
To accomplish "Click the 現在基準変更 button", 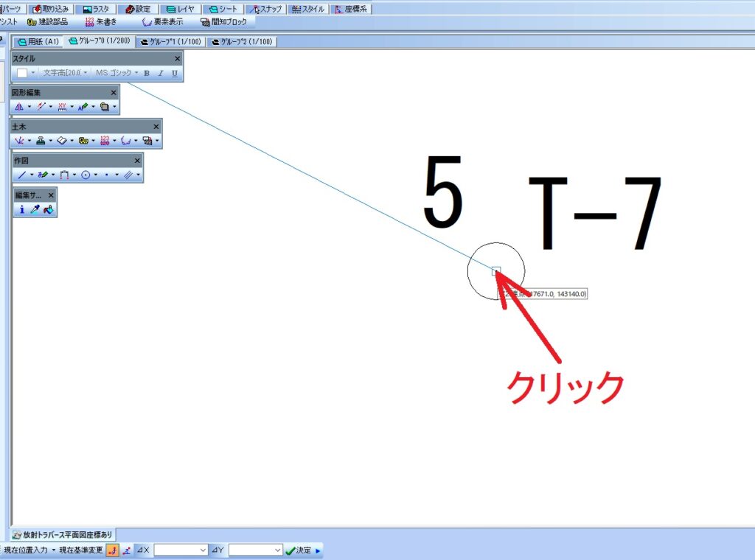I will pos(81,550).
